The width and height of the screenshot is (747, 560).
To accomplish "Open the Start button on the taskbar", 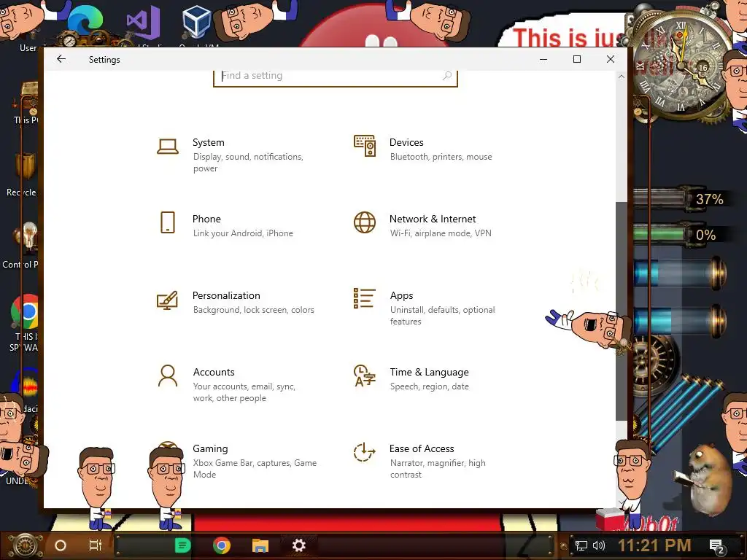I will click(x=25, y=545).
